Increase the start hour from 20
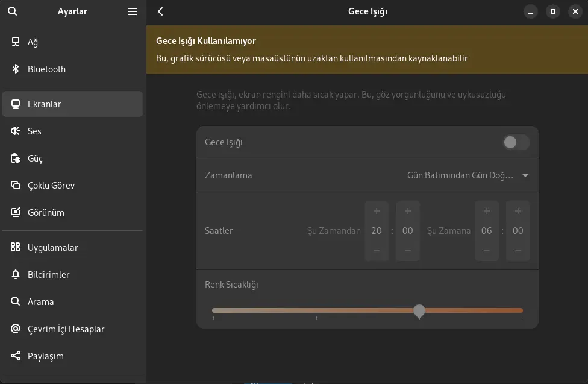 tap(377, 211)
